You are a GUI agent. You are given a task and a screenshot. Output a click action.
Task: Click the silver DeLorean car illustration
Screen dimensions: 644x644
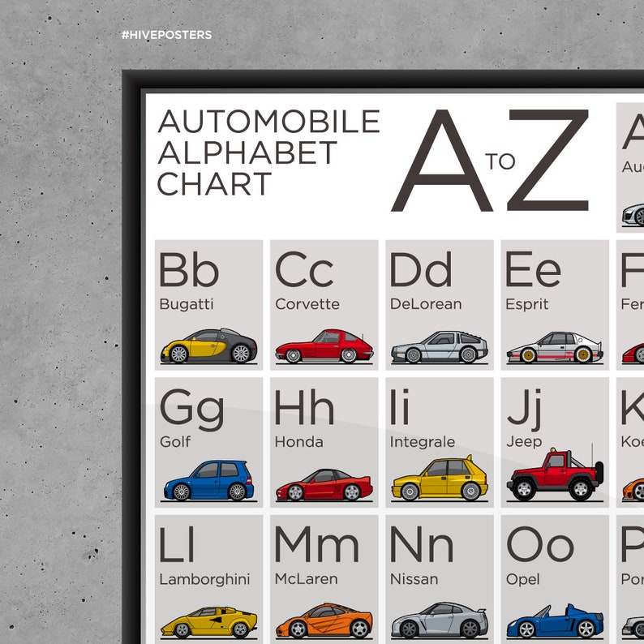point(440,347)
